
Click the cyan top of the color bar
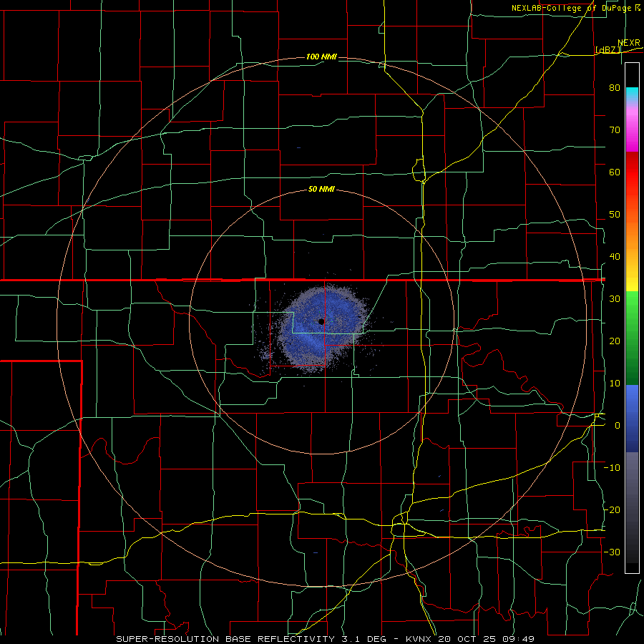pyautogui.click(x=632, y=94)
